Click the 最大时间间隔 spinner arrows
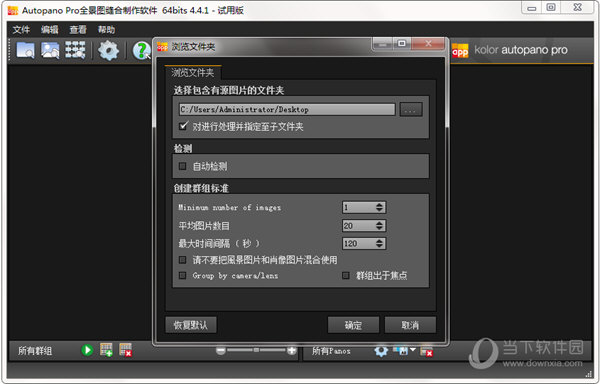Image resolution: width=600 pixels, height=384 pixels. click(x=379, y=243)
